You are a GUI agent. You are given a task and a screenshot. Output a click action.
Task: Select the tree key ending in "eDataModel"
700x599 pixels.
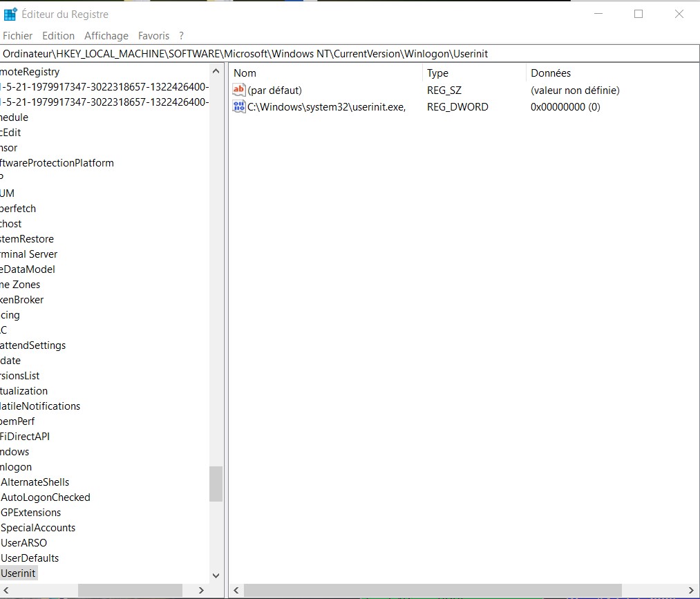click(x=28, y=269)
